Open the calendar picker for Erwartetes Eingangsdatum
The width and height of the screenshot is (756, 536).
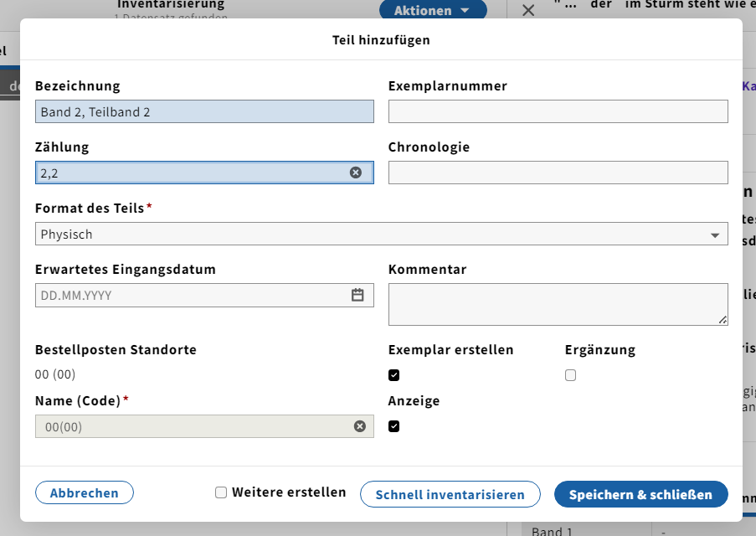tap(357, 295)
